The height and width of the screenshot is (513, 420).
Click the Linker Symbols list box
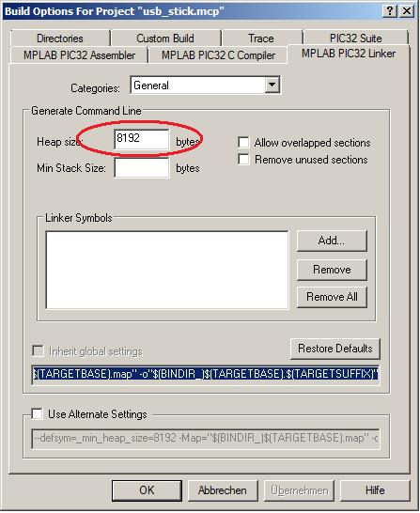(167, 270)
